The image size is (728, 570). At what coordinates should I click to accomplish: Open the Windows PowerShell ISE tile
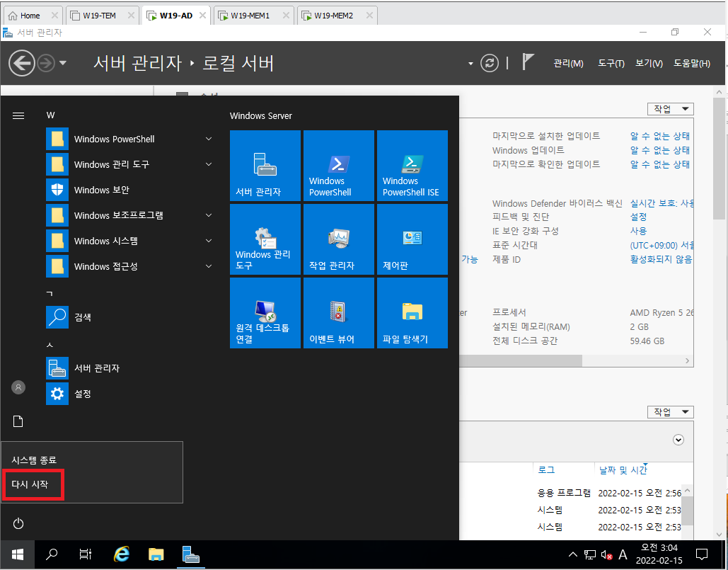412,166
